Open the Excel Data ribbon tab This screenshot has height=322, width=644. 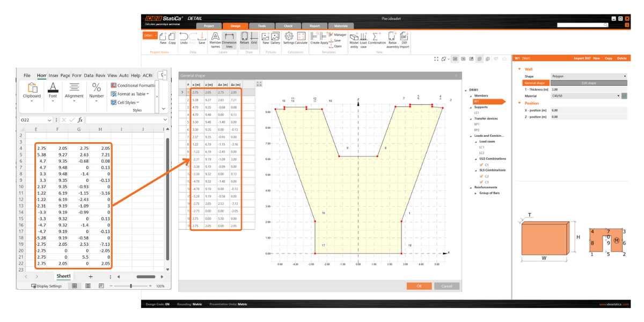pos(89,76)
